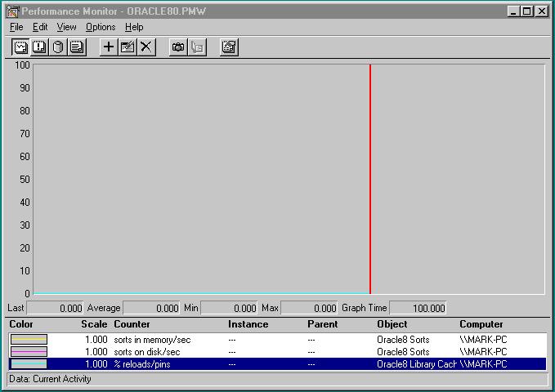Maximize the Performance Monitor window
The height and width of the screenshot is (392, 555).
[526, 11]
